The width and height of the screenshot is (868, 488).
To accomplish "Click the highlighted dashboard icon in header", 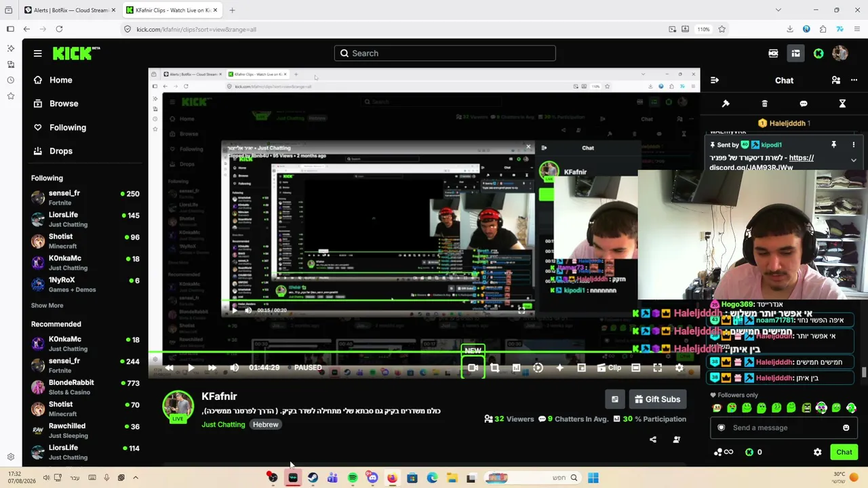I will click(795, 54).
